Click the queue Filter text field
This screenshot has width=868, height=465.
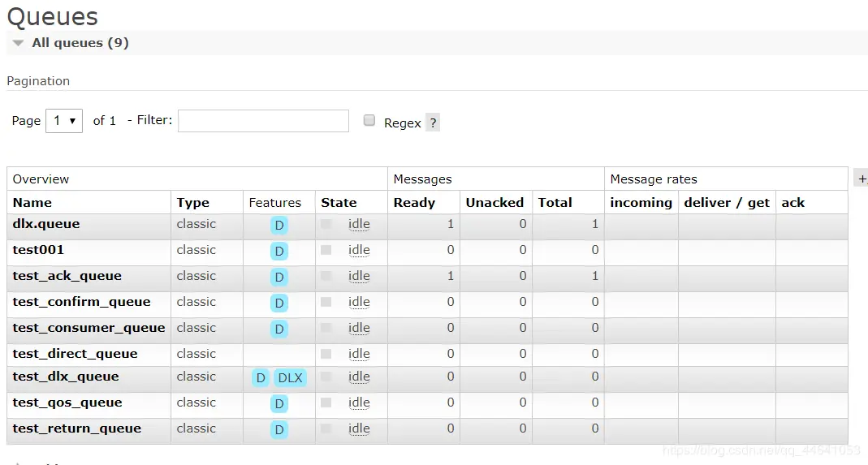tap(263, 121)
